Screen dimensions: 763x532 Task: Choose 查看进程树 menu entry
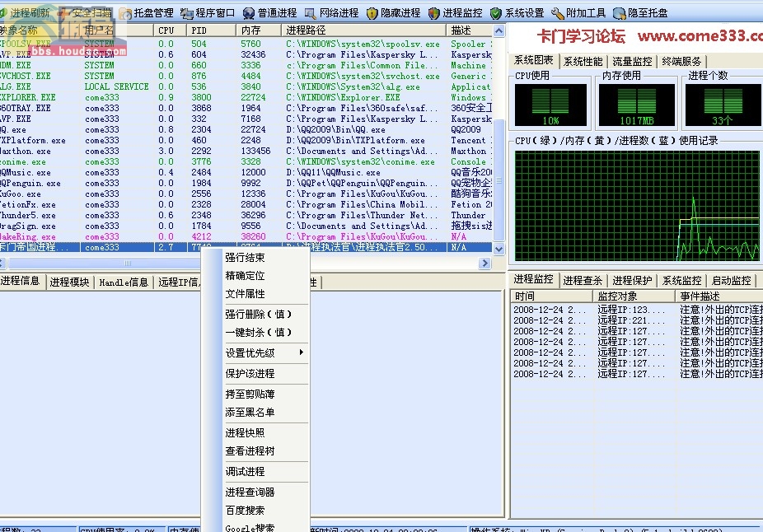tap(250, 450)
